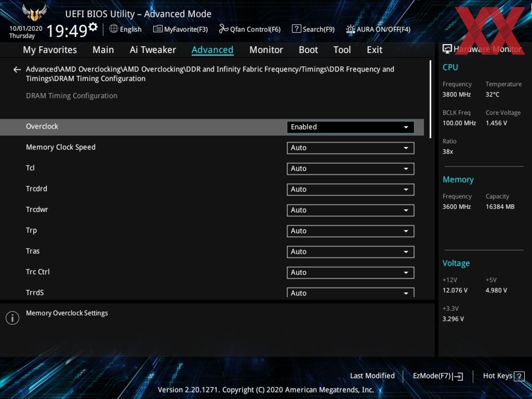Image resolution: width=532 pixels, height=399 pixels.
Task: Select the Trp row label
Action: 31,230
